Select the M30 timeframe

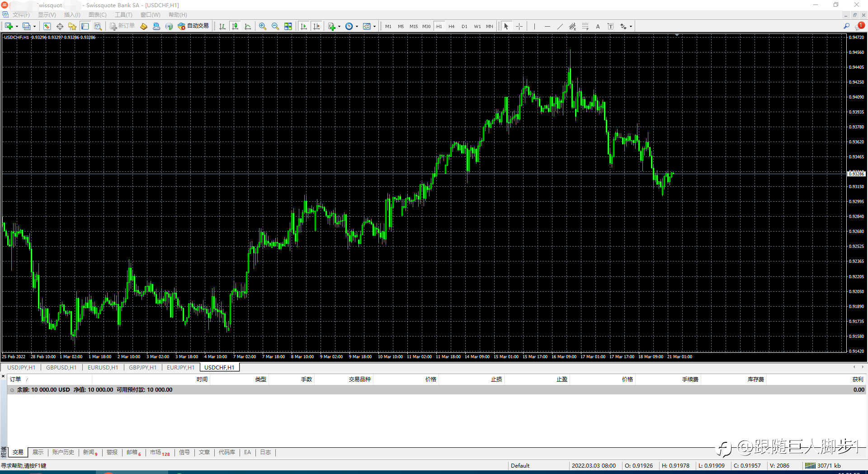pos(426,26)
